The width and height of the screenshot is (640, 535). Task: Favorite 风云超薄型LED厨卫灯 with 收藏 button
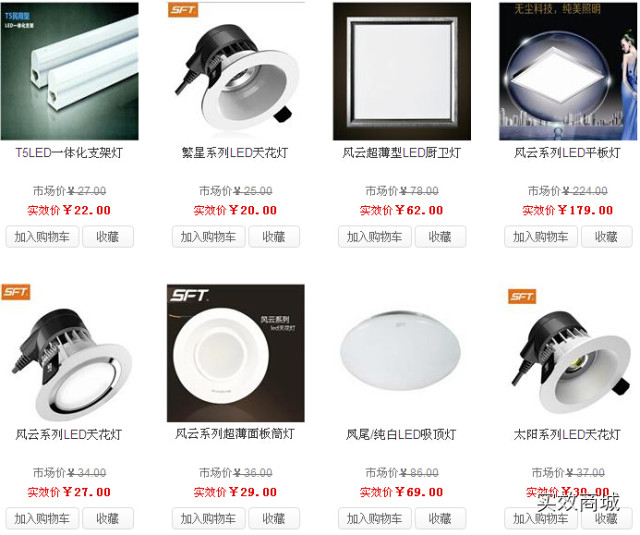[440, 237]
